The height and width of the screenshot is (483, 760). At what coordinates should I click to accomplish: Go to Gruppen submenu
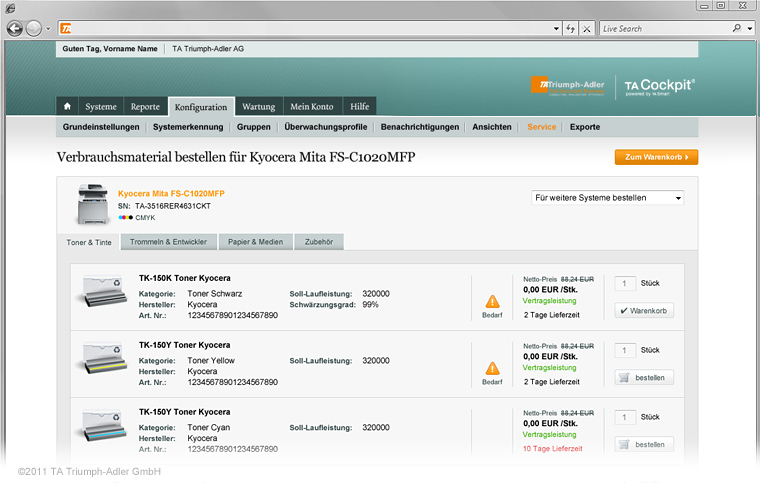[254, 127]
